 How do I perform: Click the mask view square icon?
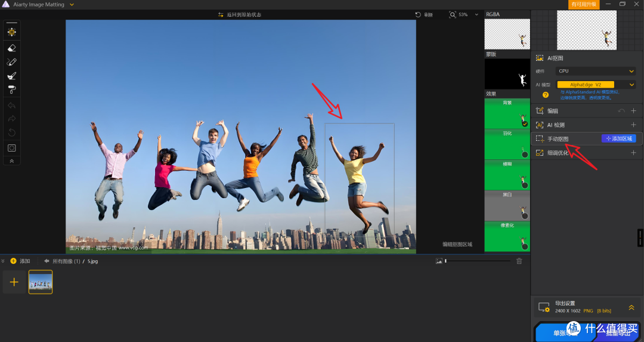tap(11, 148)
